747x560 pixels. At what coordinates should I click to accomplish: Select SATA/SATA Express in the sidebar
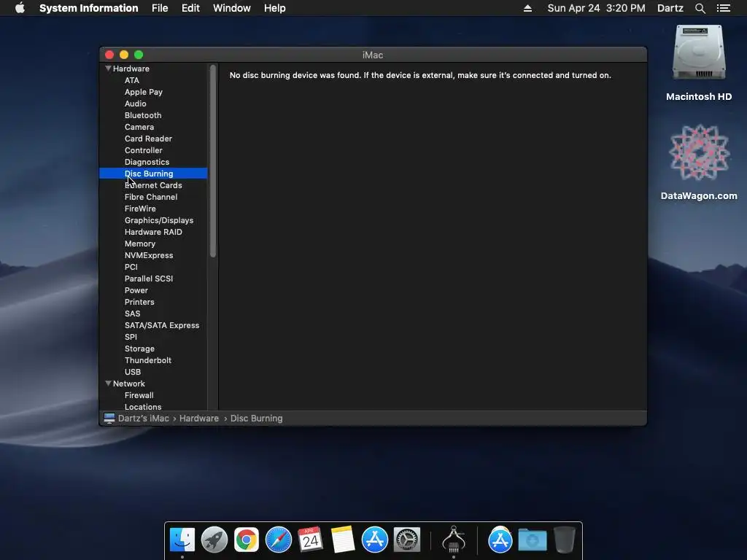click(161, 325)
